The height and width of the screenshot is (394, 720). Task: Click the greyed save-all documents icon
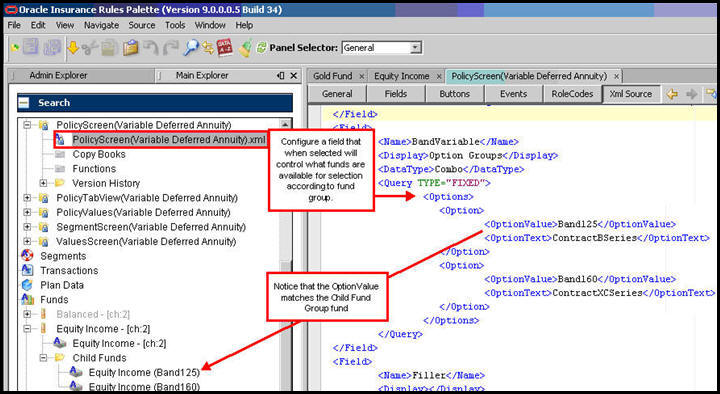tap(52, 48)
